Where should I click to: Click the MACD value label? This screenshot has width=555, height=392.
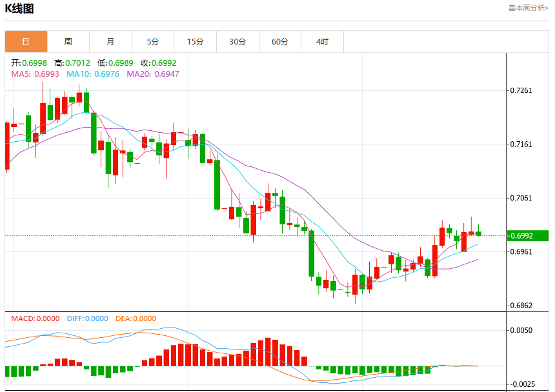[35, 318]
